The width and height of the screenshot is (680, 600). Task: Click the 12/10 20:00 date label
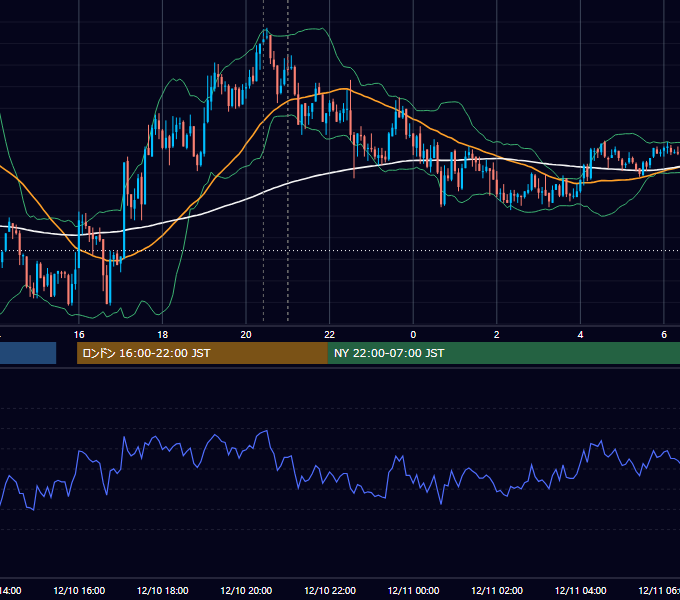(x=246, y=590)
